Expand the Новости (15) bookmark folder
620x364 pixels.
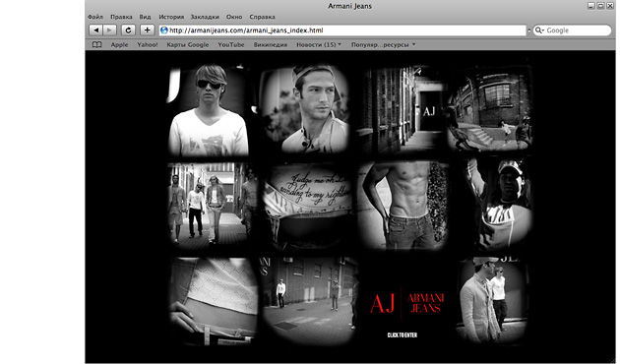[x=319, y=44]
